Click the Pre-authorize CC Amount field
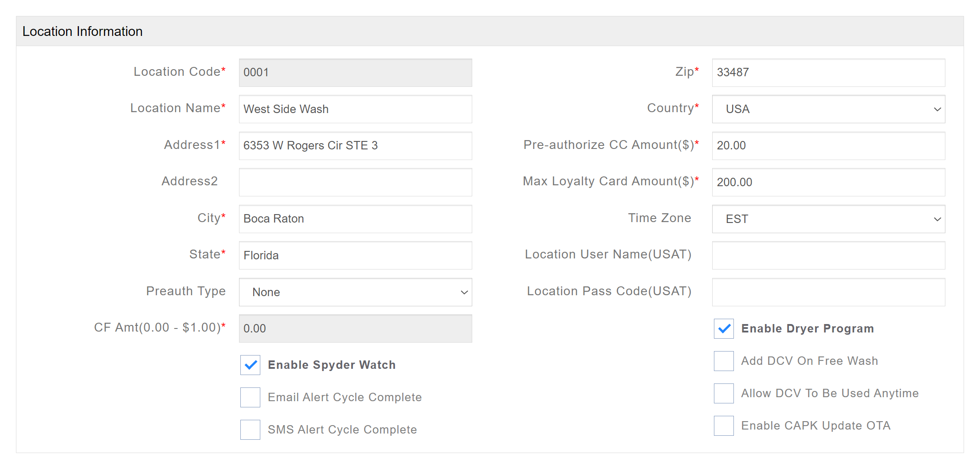This screenshot has width=980, height=469. pyautogui.click(x=828, y=145)
